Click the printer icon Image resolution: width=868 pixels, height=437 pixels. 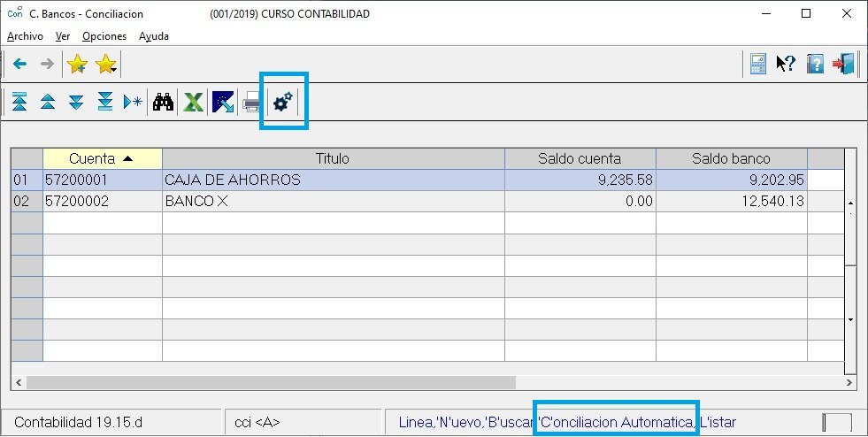click(x=252, y=103)
